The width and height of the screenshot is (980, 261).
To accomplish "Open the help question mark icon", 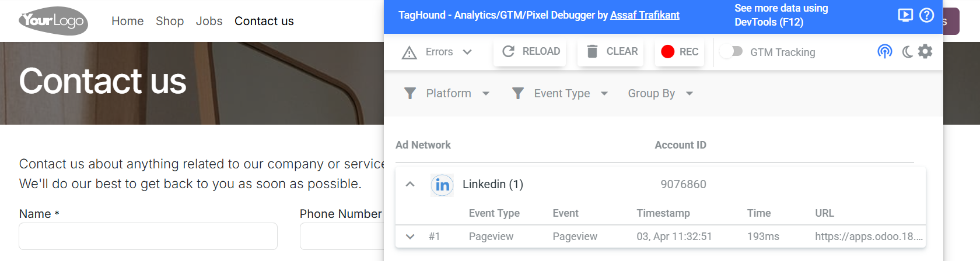I will point(926,15).
